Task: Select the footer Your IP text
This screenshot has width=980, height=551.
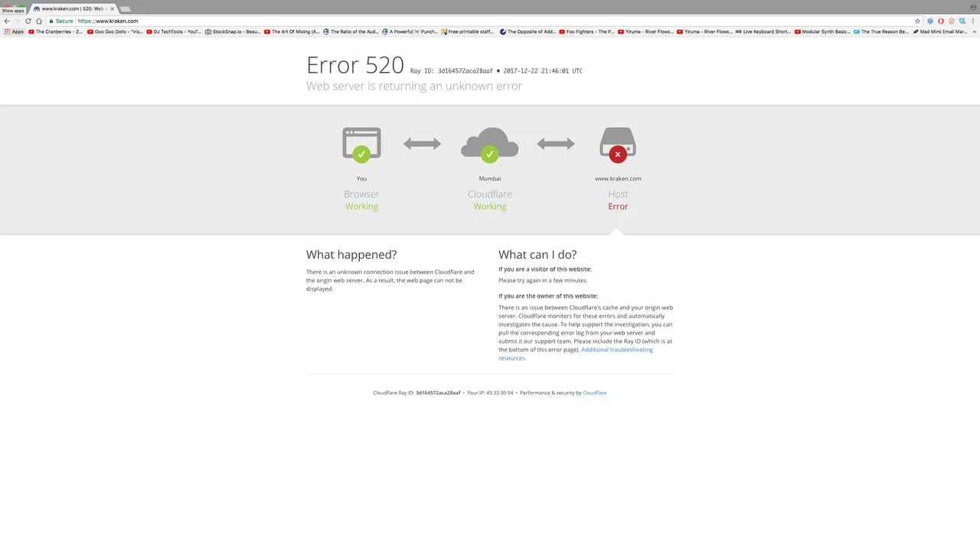Action: pyautogui.click(x=490, y=393)
